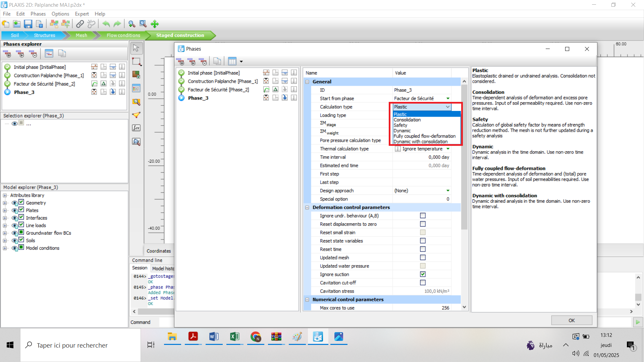This screenshot has width=644, height=362.
Task: Click the Zoom in magnifier icon in toolbar
Action: [132, 24]
